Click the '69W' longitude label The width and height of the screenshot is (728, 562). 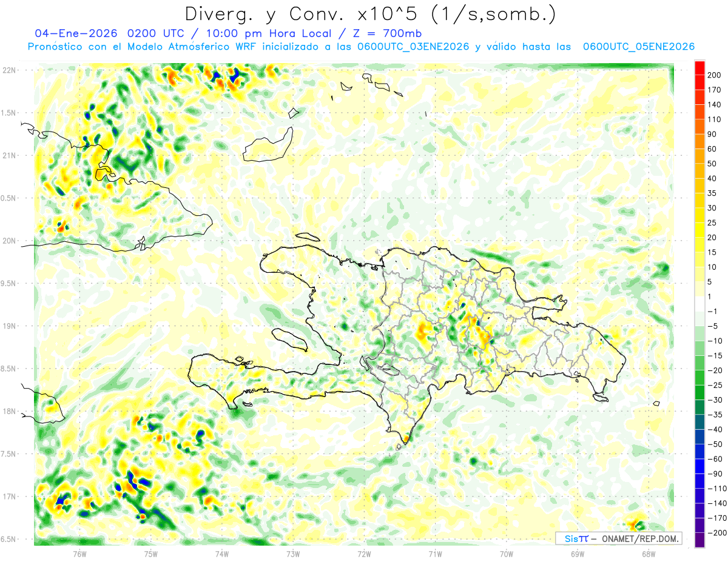[578, 554]
